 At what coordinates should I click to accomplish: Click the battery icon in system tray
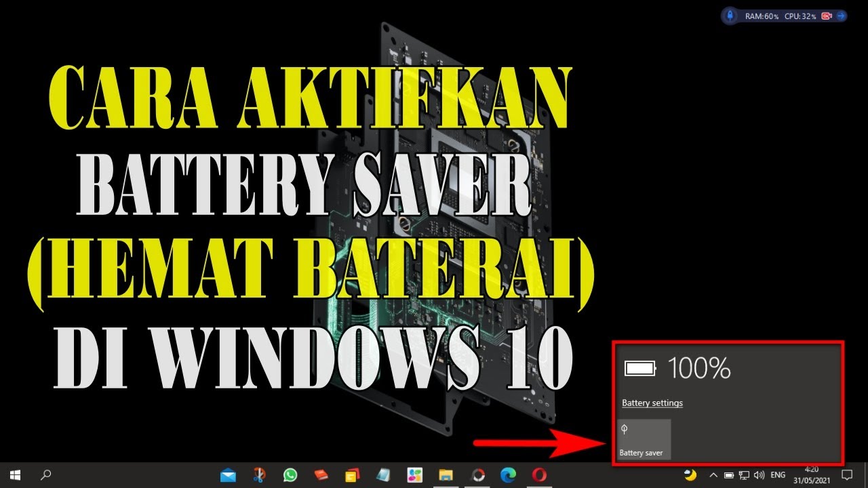(729, 475)
